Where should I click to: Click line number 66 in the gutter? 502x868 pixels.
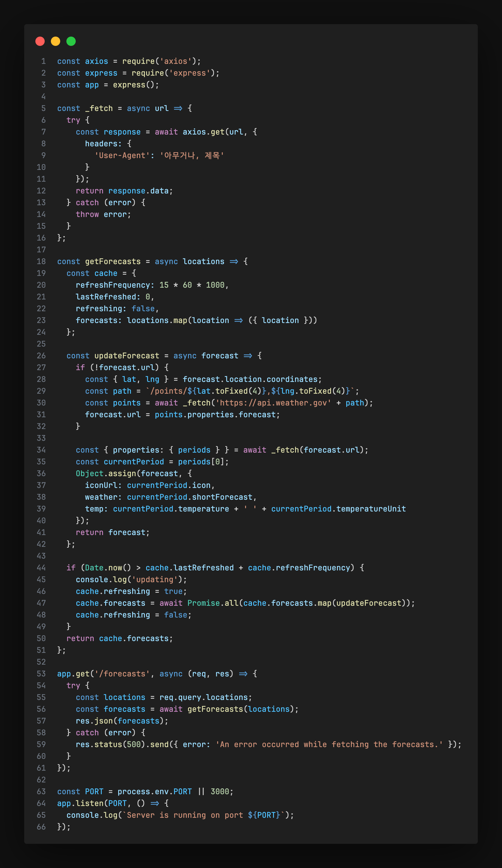click(41, 827)
